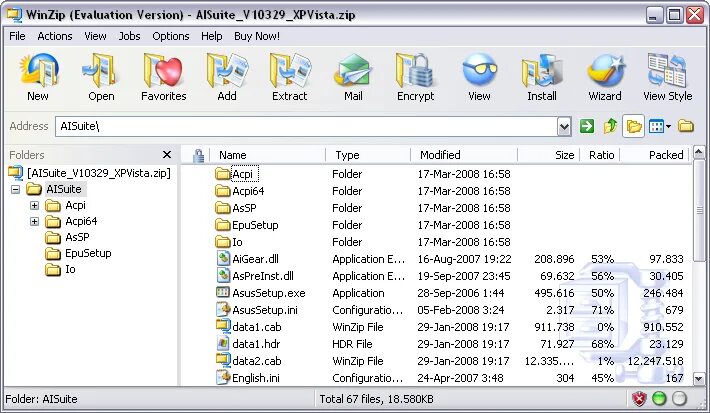Select AiGear.dll in file list
Screen dimensions: 710x413
pos(255,259)
